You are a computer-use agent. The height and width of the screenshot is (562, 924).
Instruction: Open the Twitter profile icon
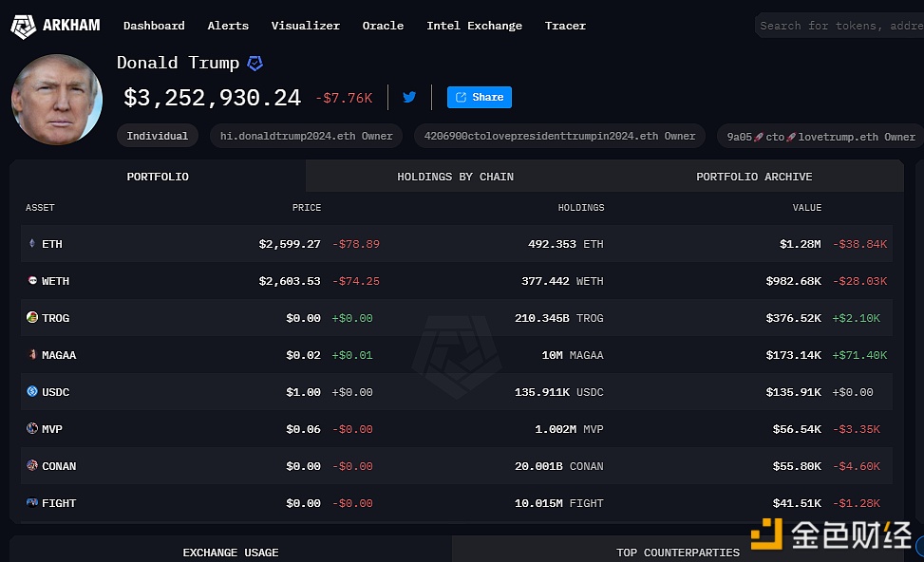point(409,97)
